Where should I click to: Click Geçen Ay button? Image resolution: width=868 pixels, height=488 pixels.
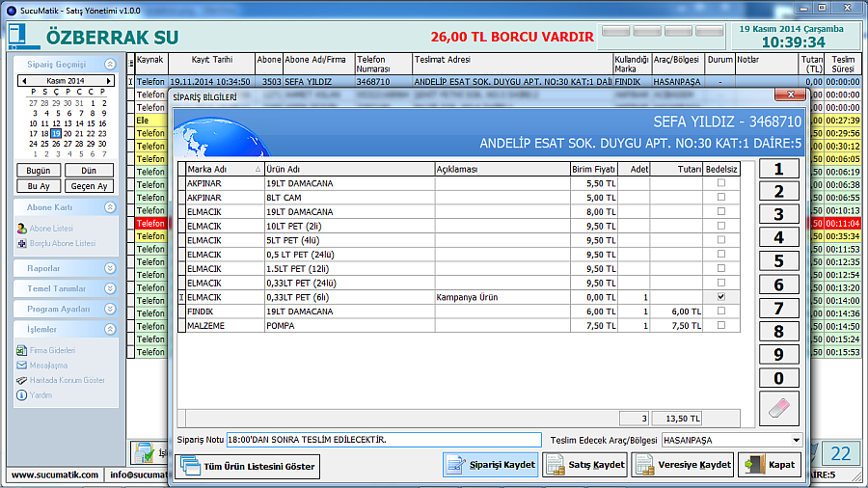tap(89, 186)
